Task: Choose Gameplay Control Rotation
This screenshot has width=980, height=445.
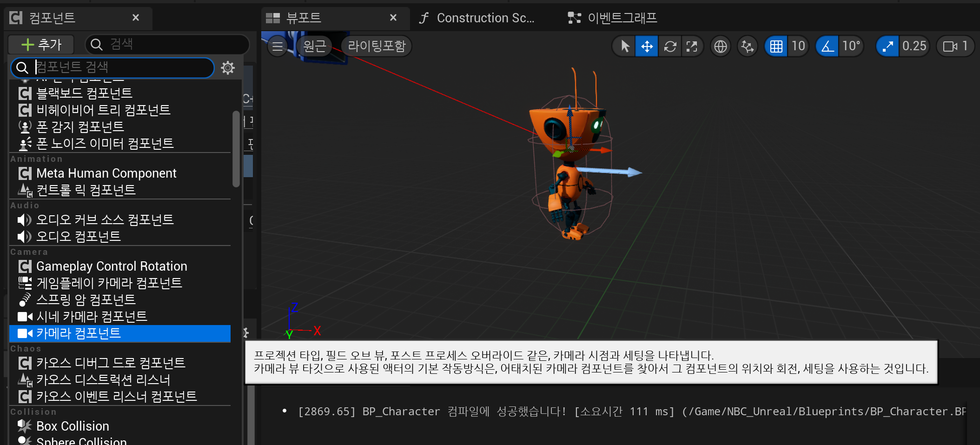Action: click(120, 266)
